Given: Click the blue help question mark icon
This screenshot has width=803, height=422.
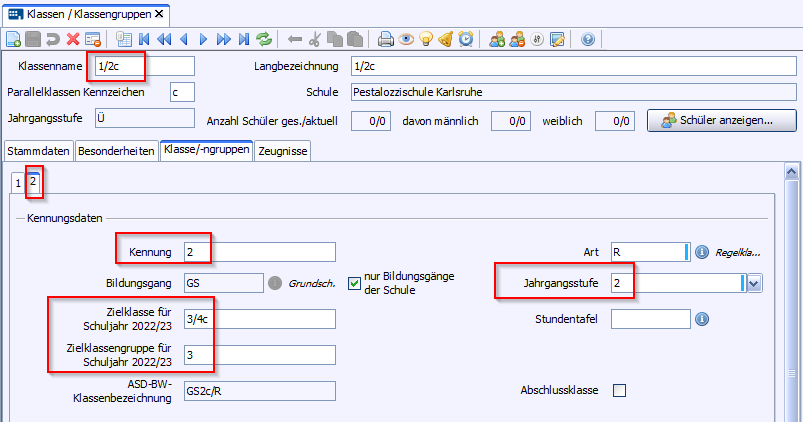Looking at the screenshot, I should click(x=588, y=40).
